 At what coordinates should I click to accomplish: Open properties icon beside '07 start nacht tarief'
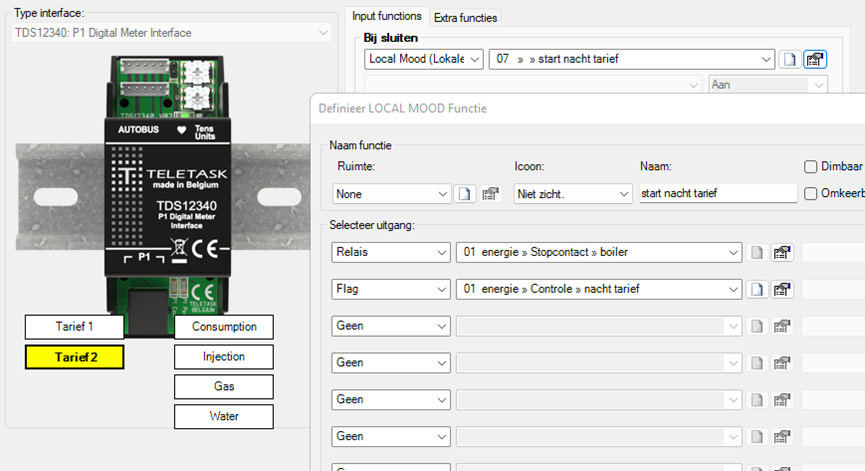(x=815, y=60)
